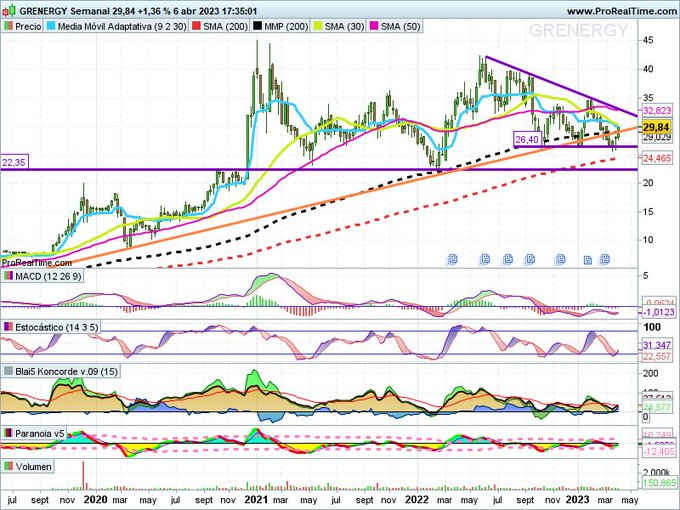Click the black MMP (200) color swatch
680x510 pixels.
pyautogui.click(x=258, y=26)
